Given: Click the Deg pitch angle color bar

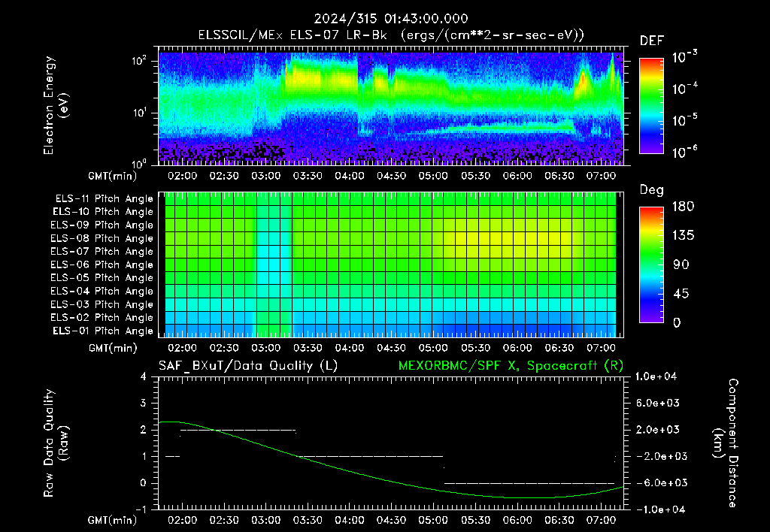Looking at the screenshot, I should 651,264.
